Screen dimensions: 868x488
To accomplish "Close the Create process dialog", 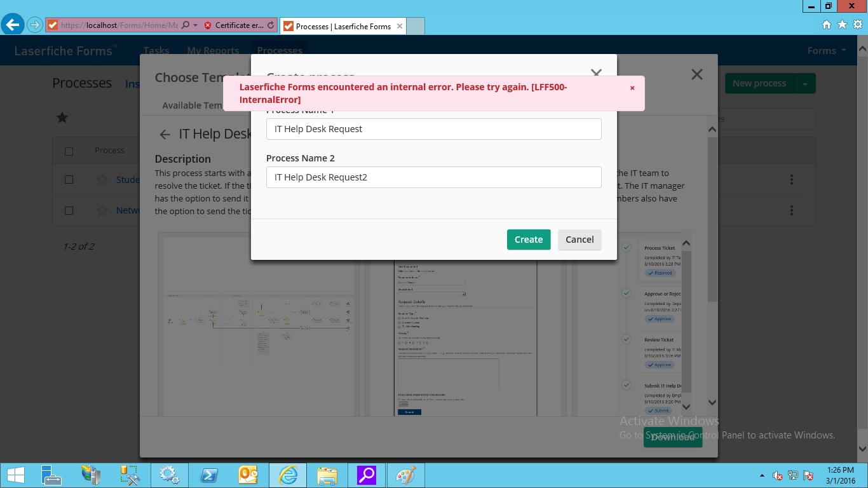I will [x=596, y=73].
